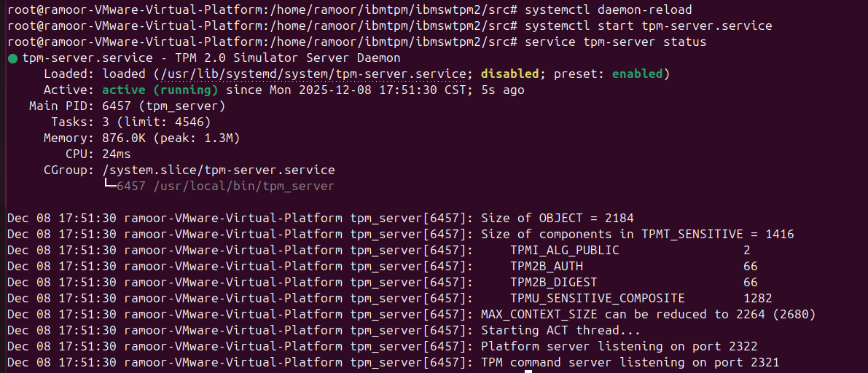Image resolution: width=868 pixels, height=373 pixels.
Task: Click the TPMI_ALG_PUBLIC log entry
Action: [x=565, y=250]
